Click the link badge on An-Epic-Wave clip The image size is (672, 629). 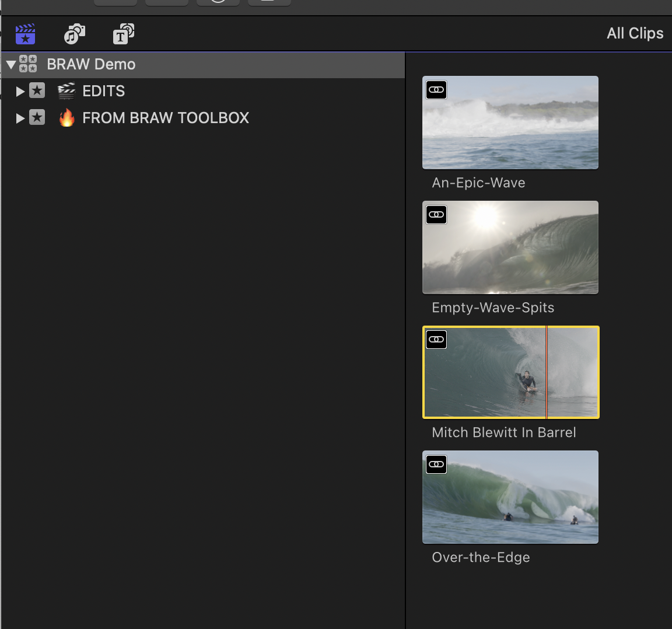coord(436,90)
